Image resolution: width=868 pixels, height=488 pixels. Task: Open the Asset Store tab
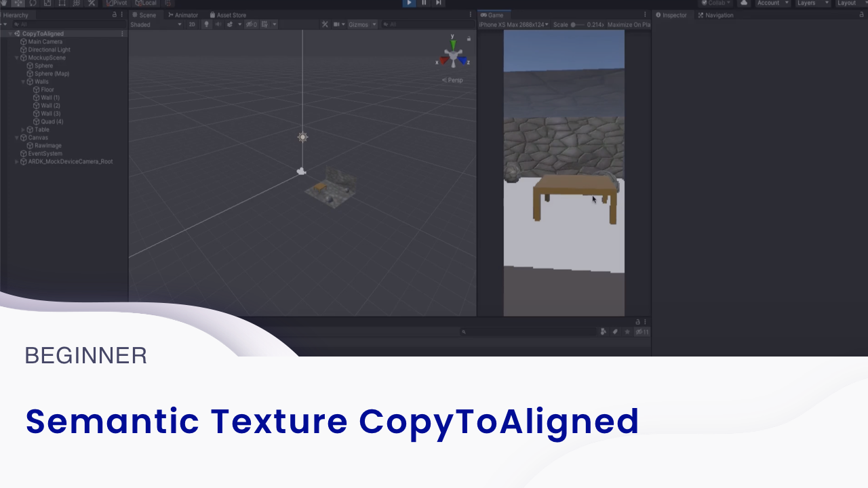point(229,15)
